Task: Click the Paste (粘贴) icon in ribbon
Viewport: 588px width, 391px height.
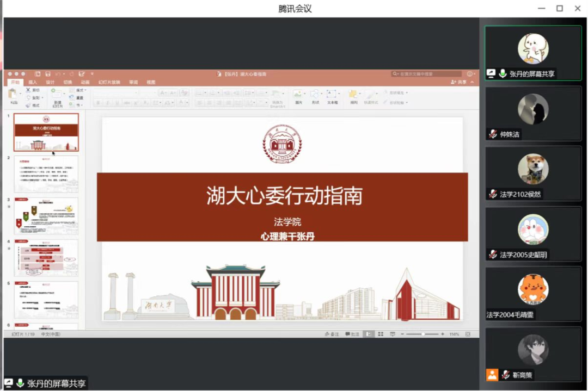Action: pyautogui.click(x=14, y=95)
